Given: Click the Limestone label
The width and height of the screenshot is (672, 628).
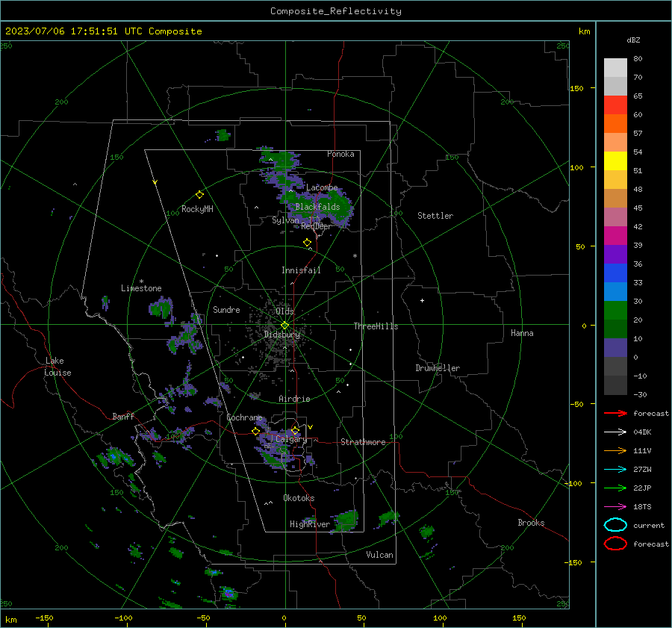Looking at the screenshot, I should [x=141, y=288].
